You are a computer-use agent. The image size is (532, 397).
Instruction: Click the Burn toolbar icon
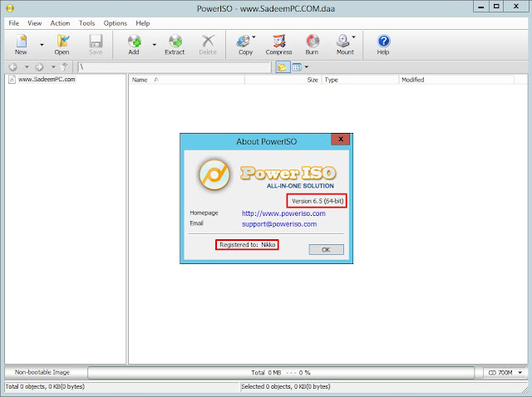click(x=313, y=44)
